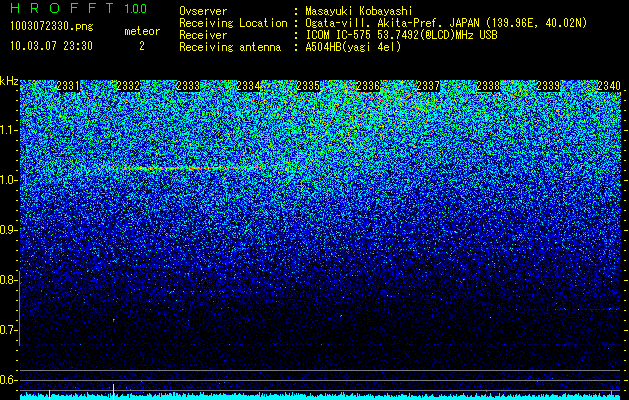Viewport: 629px width, 400px height.
Task: Click the 2338 time marker
Action: click(488, 86)
